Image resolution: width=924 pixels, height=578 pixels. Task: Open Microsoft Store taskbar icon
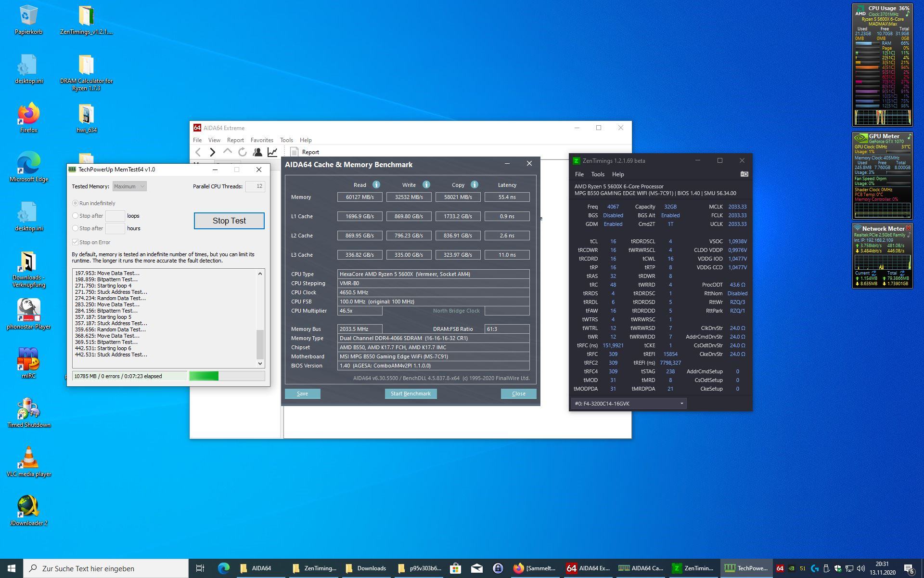pos(455,568)
